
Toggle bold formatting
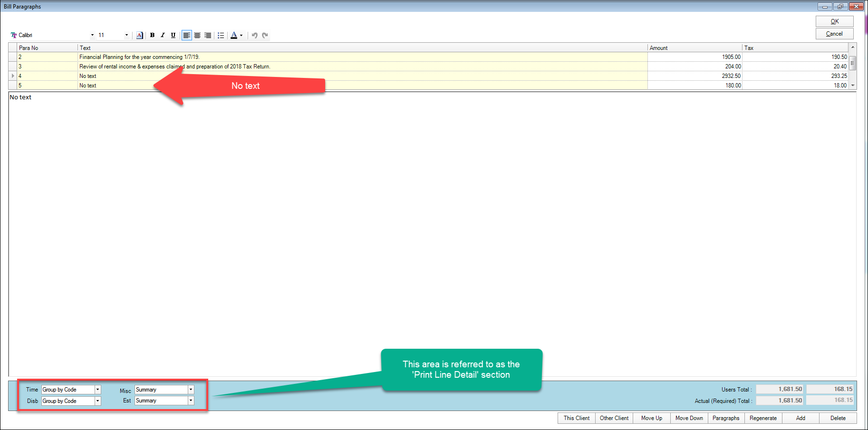152,35
